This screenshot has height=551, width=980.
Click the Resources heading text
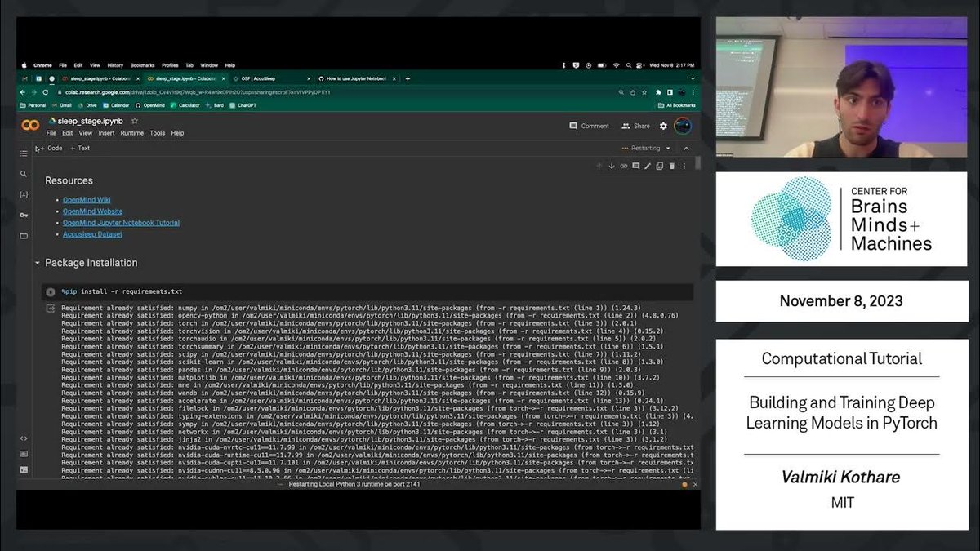(x=69, y=180)
